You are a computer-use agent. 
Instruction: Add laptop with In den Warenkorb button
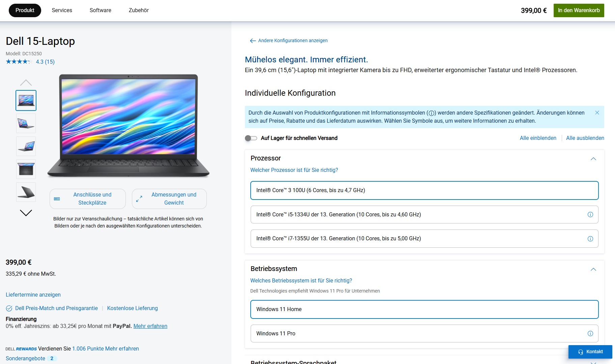579,10
